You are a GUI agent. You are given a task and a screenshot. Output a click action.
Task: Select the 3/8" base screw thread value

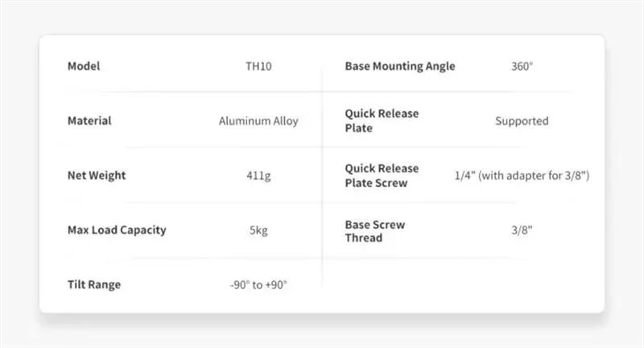[x=522, y=230]
